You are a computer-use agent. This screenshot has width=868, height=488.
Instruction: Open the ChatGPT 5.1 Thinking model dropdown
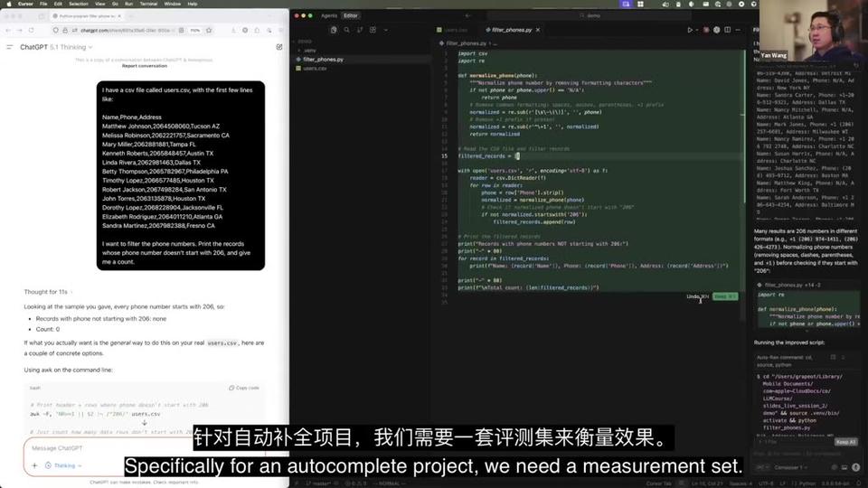coord(56,48)
